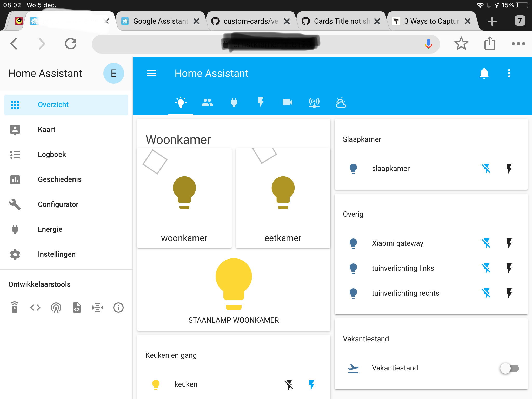
Task: Open the services developer tool remote icon
Action: click(15, 308)
